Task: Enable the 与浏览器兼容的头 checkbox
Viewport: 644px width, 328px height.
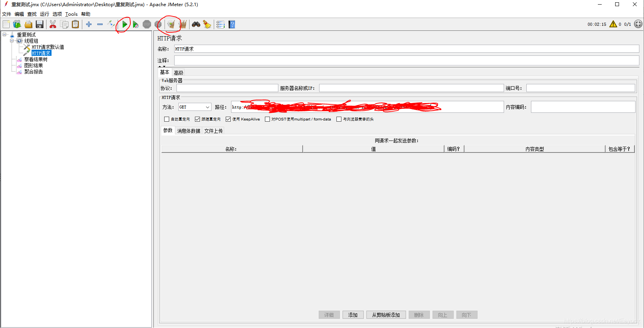Action: tap(339, 119)
